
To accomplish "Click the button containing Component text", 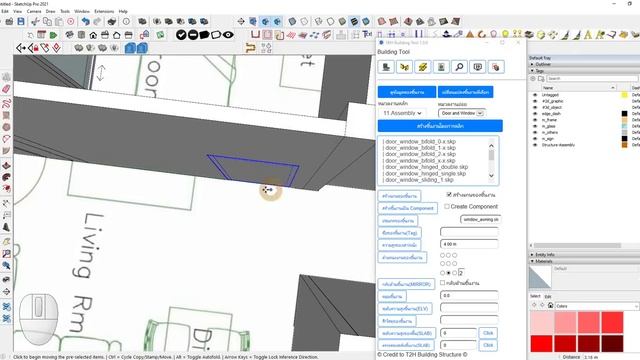I will click(407, 208).
